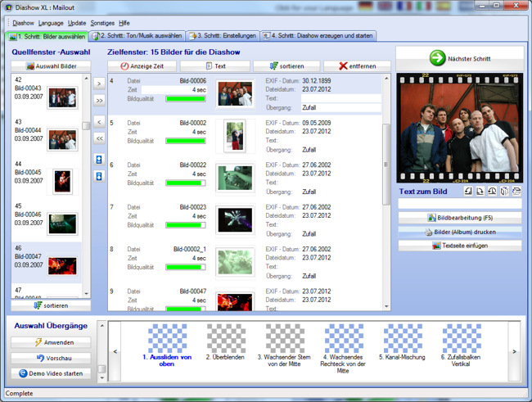Select transition 3. Wachsender Stern von der Mitte
The width and height of the screenshot is (532, 402).
(285, 345)
